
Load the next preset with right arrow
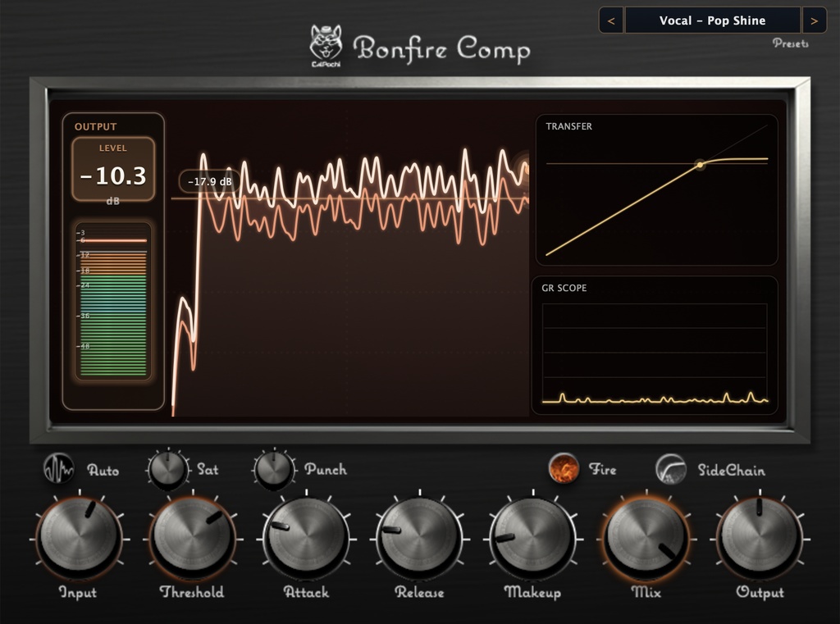(x=814, y=20)
